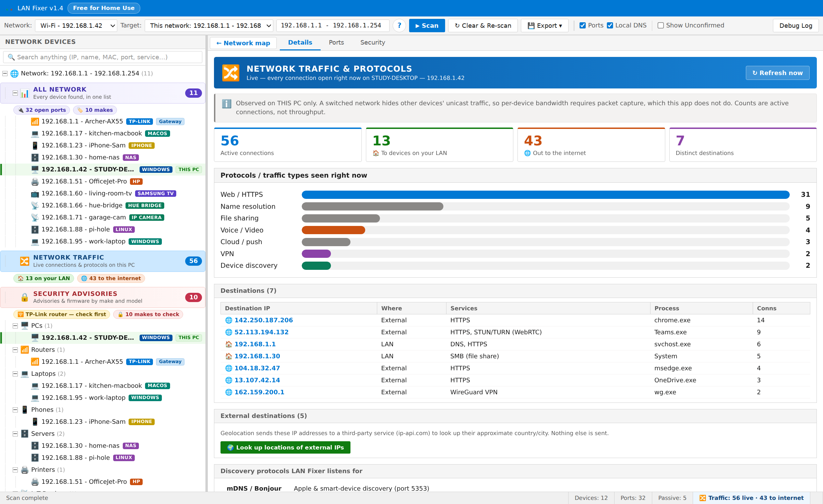
Task: Click the globe icon next to 142.250.187.206
Action: [229, 320]
